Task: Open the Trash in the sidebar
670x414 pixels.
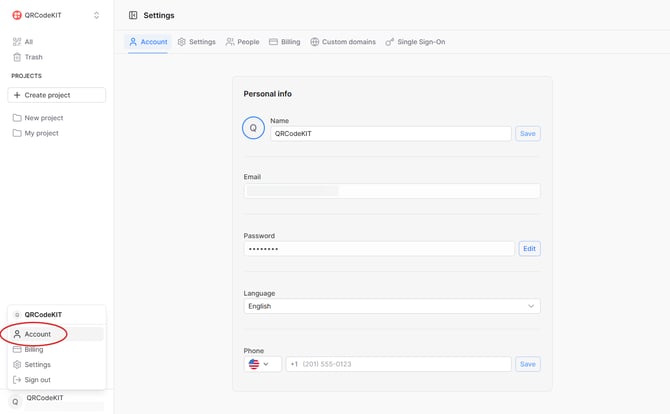Action: pyautogui.click(x=33, y=57)
